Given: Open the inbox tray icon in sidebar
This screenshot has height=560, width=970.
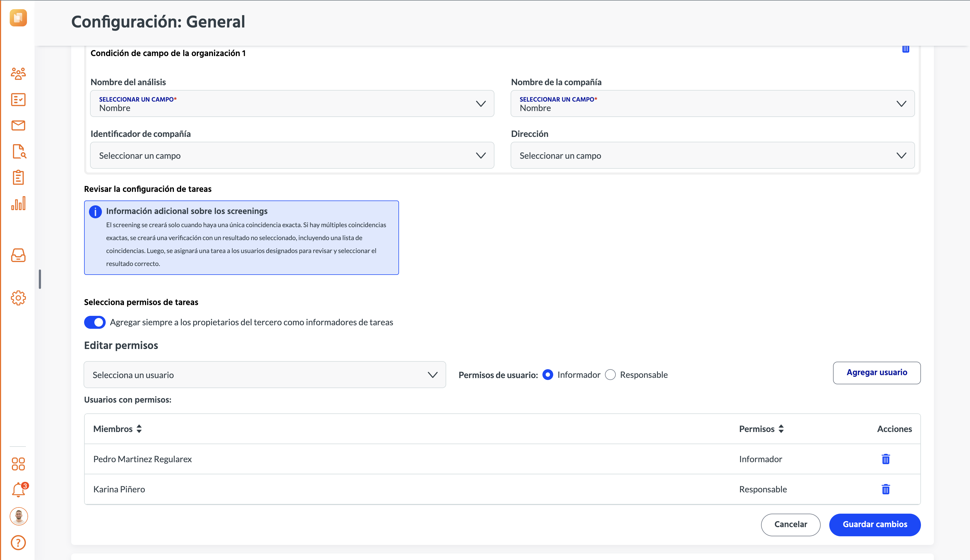Looking at the screenshot, I should [x=18, y=255].
